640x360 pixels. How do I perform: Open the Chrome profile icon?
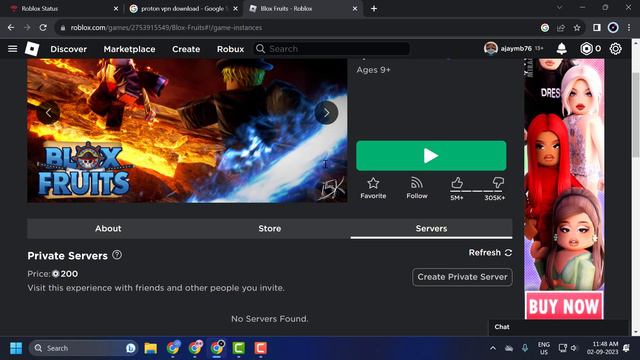pos(613,27)
